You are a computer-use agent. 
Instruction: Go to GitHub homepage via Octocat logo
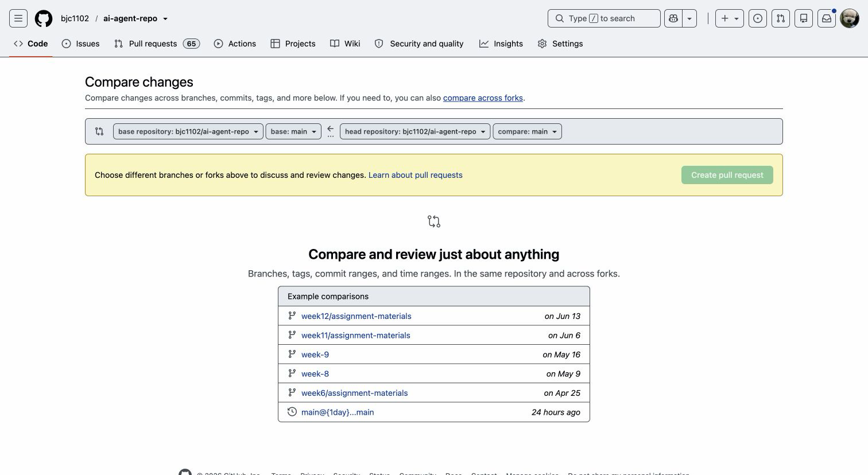[x=44, y=18]
